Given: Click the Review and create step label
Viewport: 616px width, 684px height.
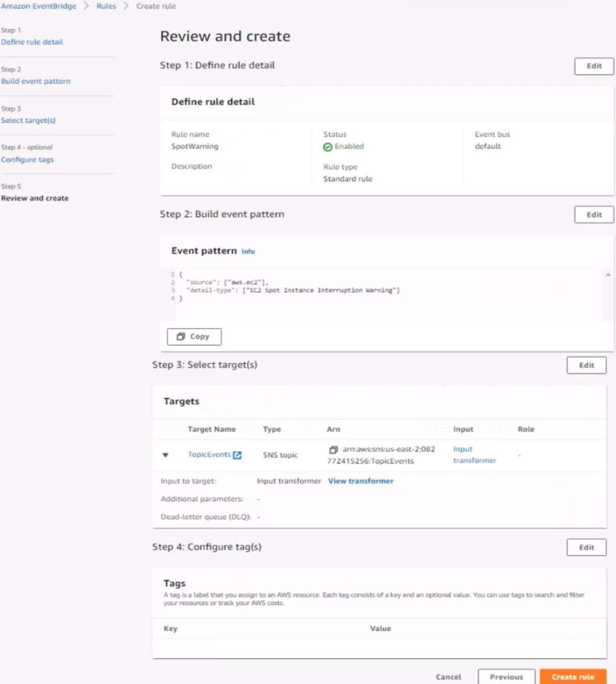Looking at the screenshot, I should pos(35,198).
